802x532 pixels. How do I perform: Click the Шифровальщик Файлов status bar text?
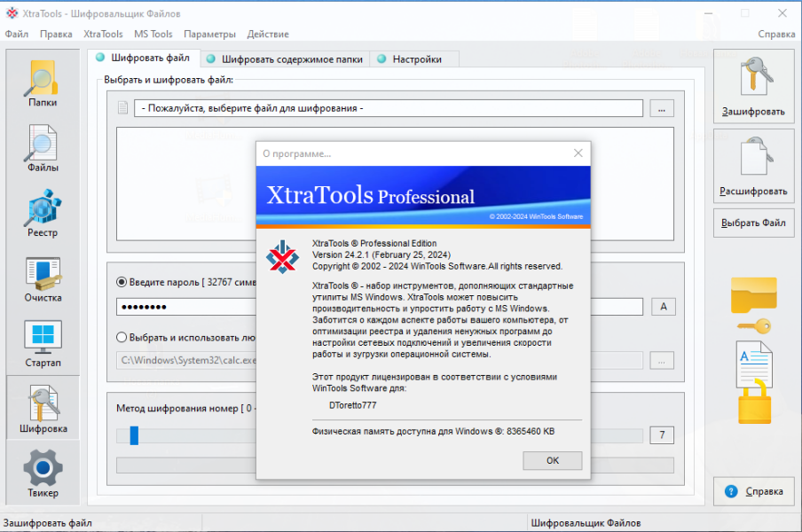586,523
